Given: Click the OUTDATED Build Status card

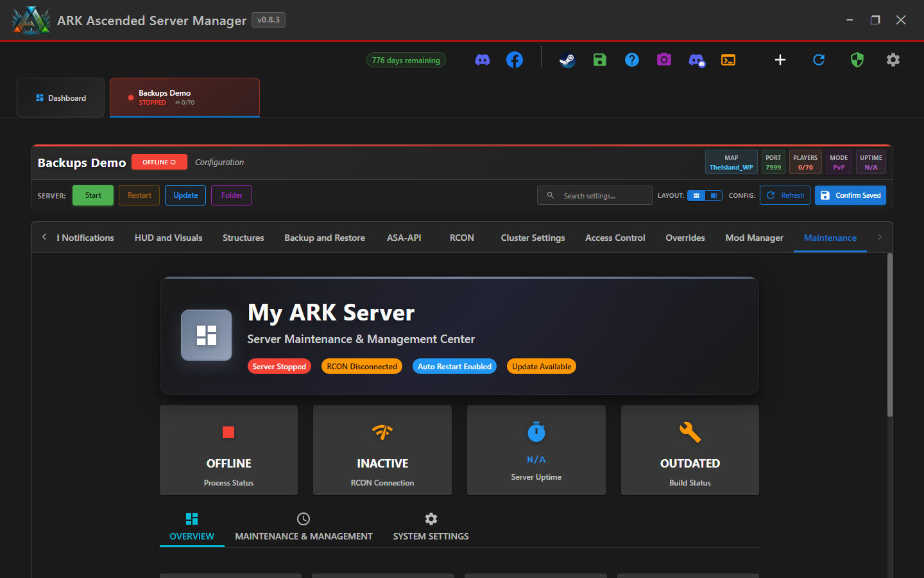Looking at the screenshot, I should pos(690,450).
